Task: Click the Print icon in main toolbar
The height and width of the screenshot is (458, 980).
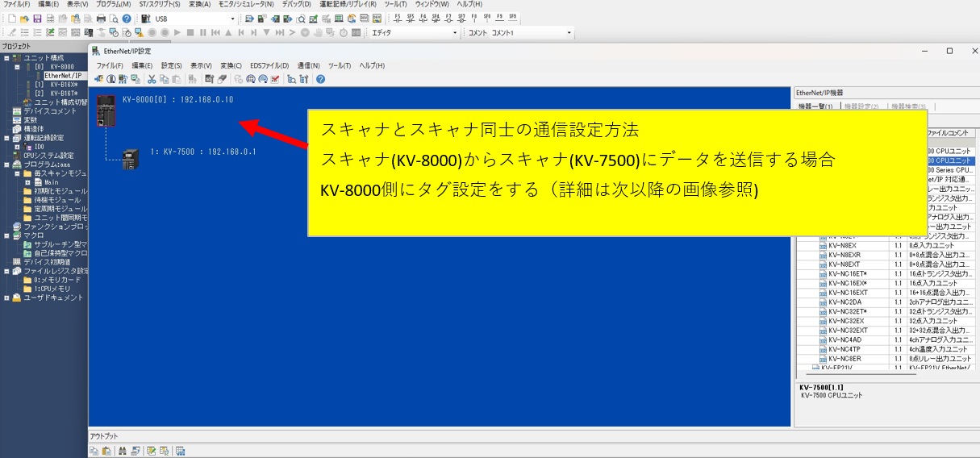Action: point(101,18)
